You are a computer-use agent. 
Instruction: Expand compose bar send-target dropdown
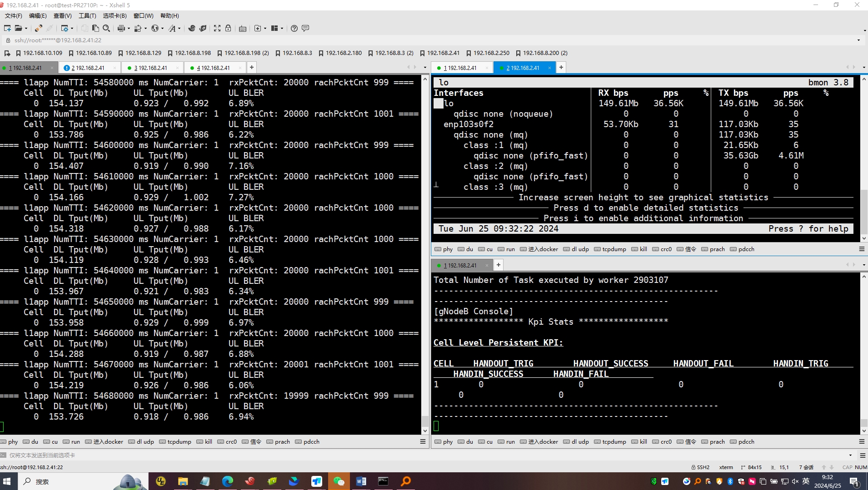coord(850,455)
